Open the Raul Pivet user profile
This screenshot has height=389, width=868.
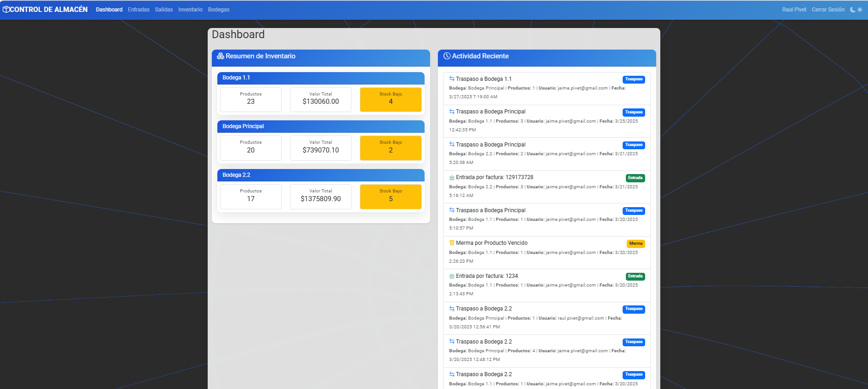[794, 10]
